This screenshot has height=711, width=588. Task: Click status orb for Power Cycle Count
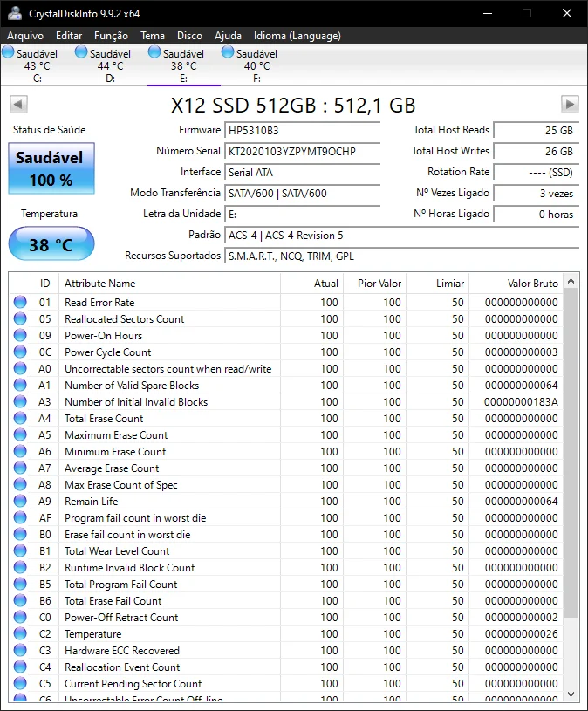(20, 352)
